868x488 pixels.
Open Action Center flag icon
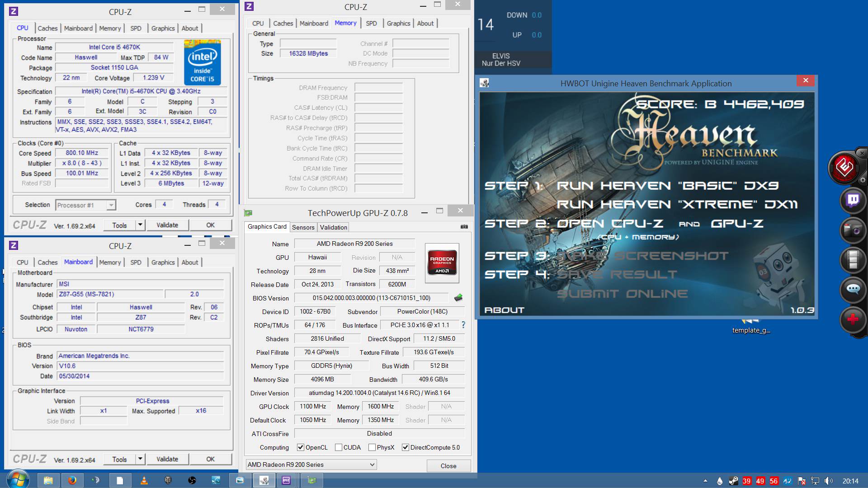pyautogui.click(x=802, y=481)
